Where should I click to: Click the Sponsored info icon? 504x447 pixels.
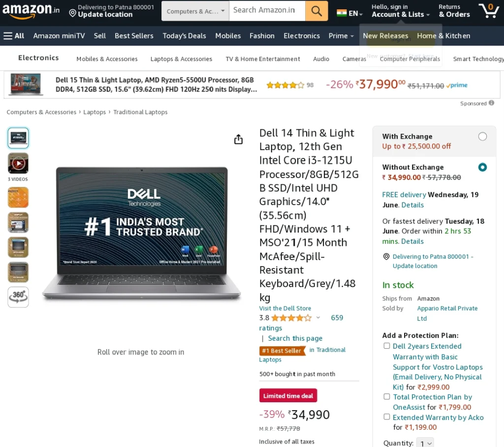click(491, 103)
